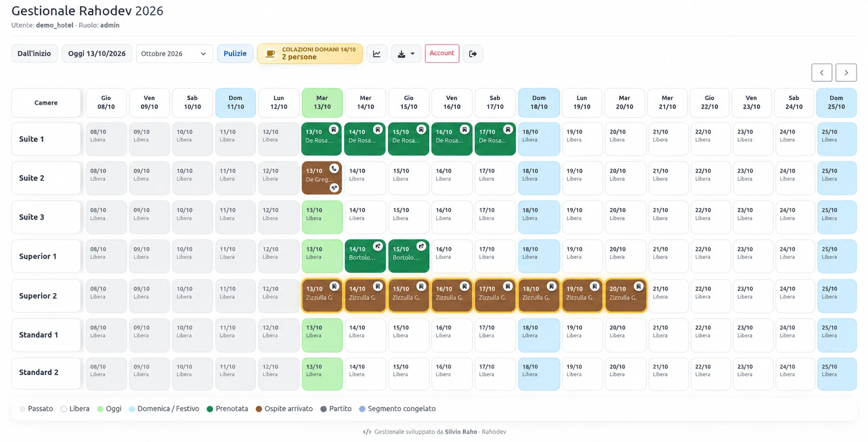868x442 pixels.
Task: Select the Mar 13/10 column header
Action: point(322,103)
